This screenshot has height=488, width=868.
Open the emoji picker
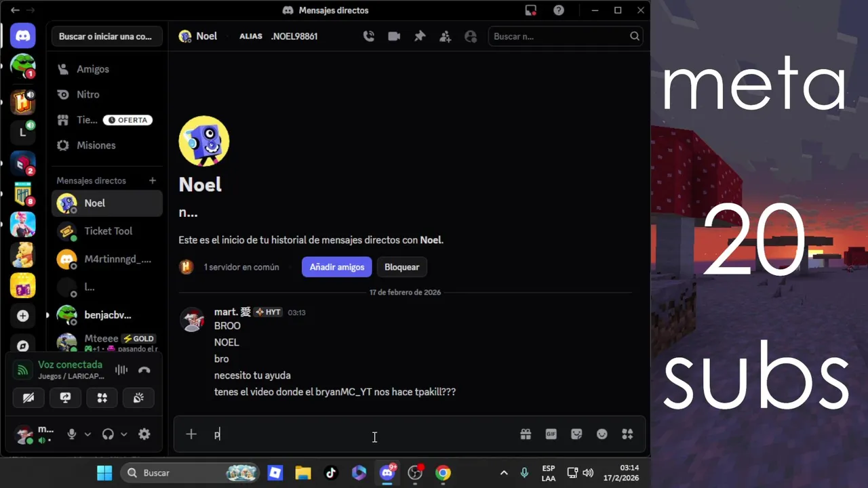(x=602, y=434)
